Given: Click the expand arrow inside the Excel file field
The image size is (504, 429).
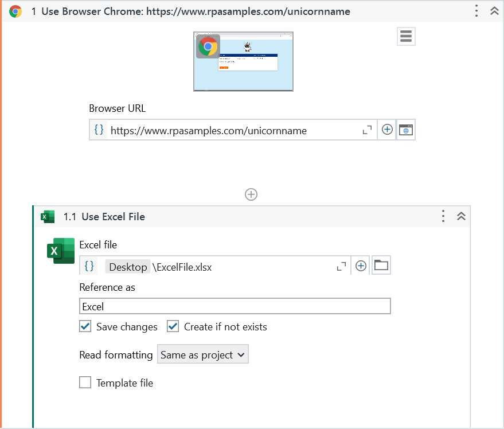Looking at the screenshot, I should click(341, 266).
